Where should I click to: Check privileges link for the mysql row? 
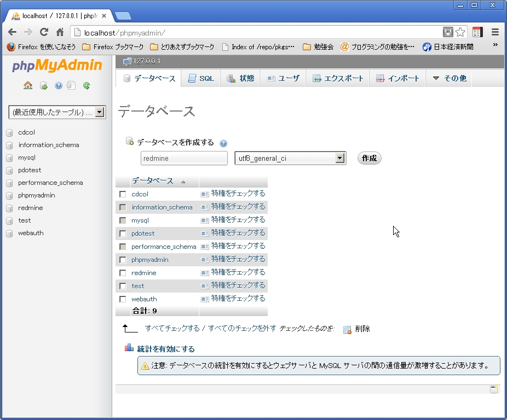coord(238,220)
